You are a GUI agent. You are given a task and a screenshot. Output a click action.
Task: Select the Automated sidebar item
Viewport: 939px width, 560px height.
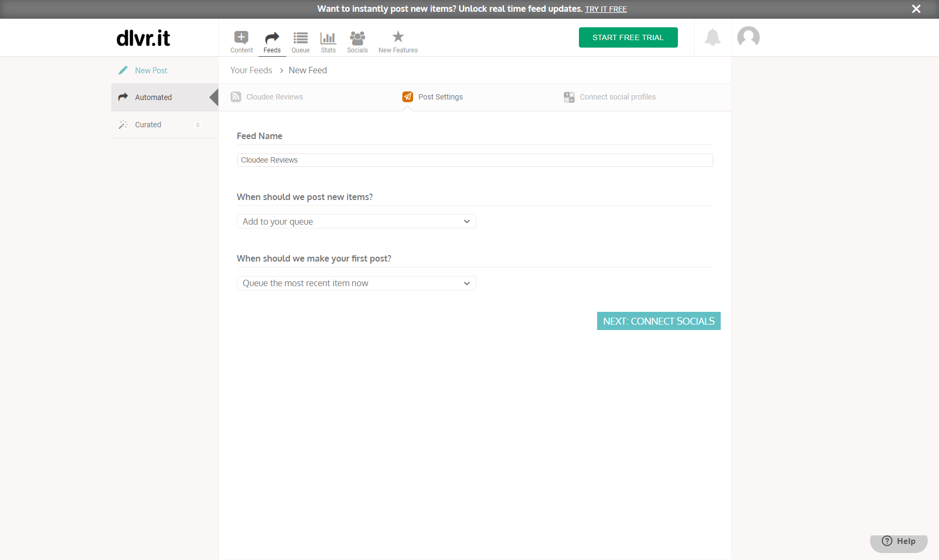point(154,97)
